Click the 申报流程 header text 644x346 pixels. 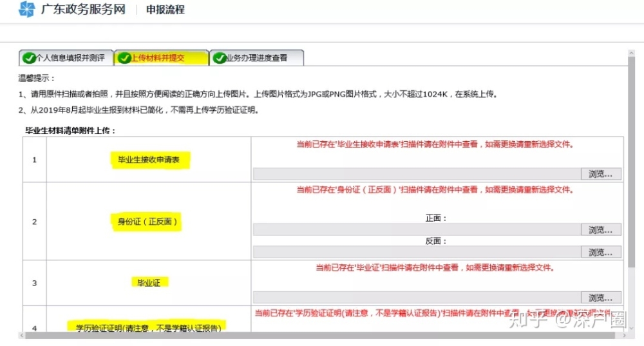tap(165, 10)
